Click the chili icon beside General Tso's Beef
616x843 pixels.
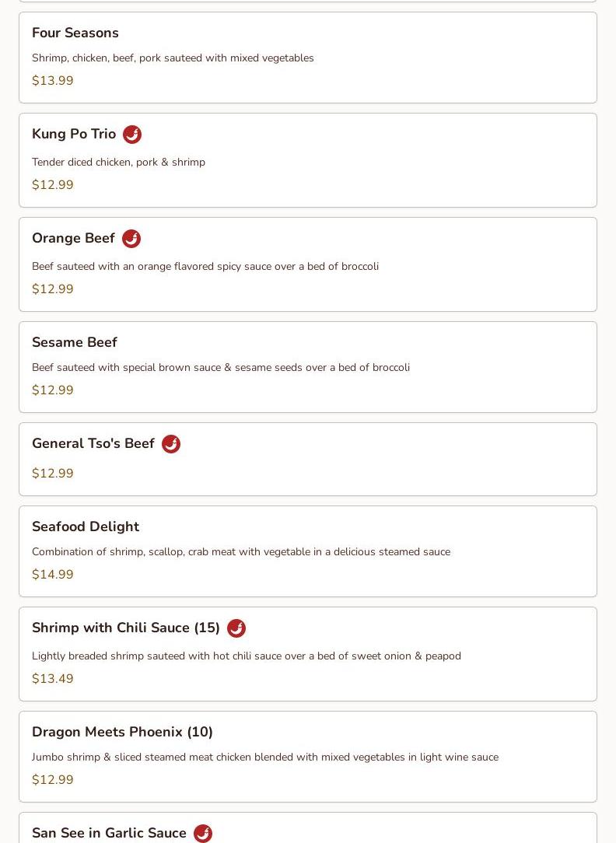click(171, 444)
